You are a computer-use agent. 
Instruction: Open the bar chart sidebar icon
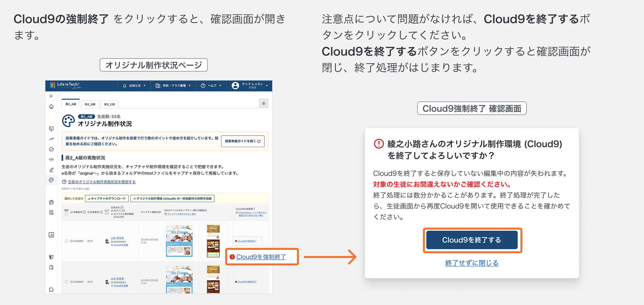pos(51,235)
